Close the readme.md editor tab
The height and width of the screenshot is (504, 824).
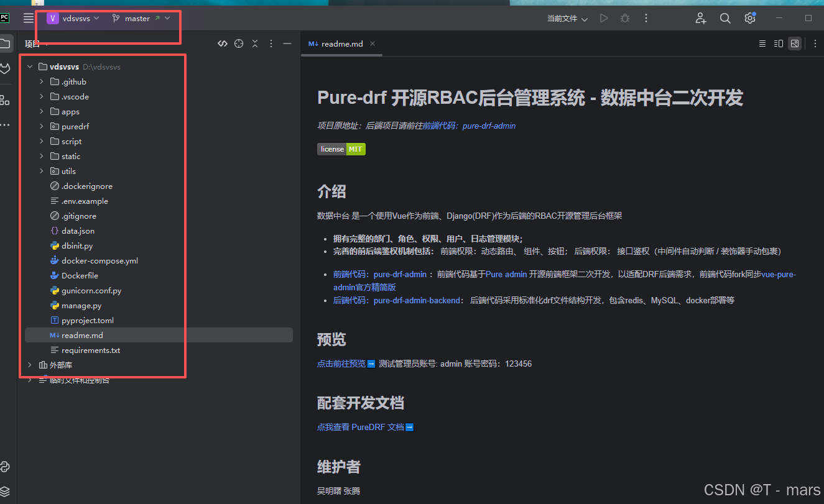[373, 44]
